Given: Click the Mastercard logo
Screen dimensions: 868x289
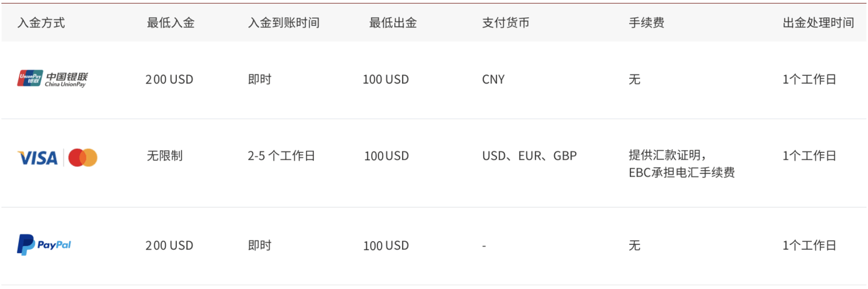Looking at the screenshot, I should pyautogui.click(x=83, y=158).
